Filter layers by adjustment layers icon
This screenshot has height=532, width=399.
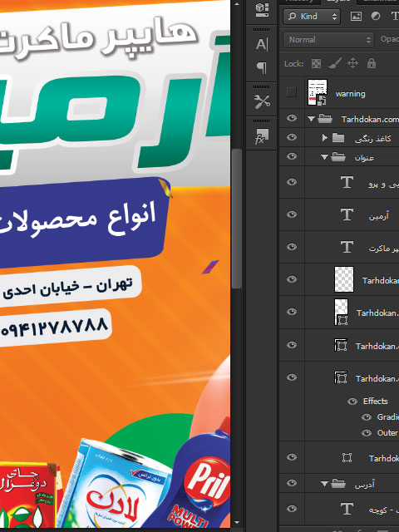[x=376, y=17]
